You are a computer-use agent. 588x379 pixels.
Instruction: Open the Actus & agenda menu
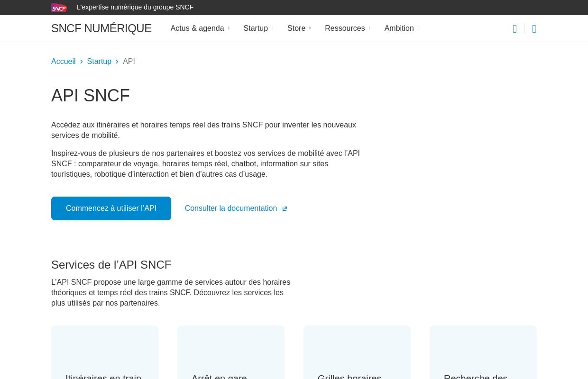tap(200, 28)
